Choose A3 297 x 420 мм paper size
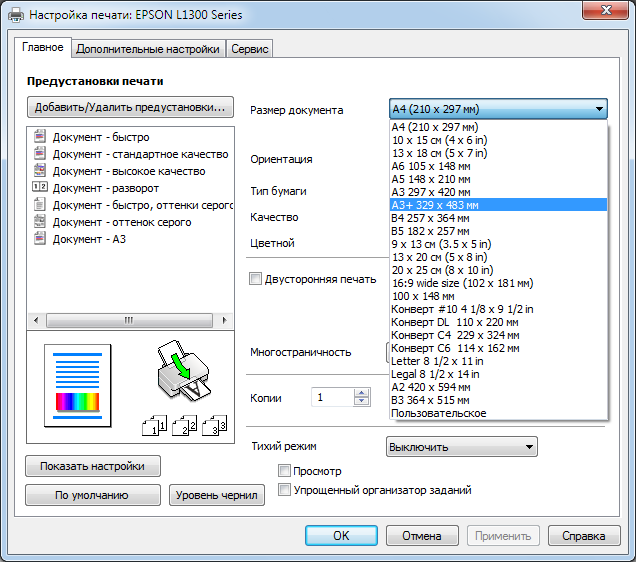The height and width of the screenshot is (562, 636). (498, 192)
